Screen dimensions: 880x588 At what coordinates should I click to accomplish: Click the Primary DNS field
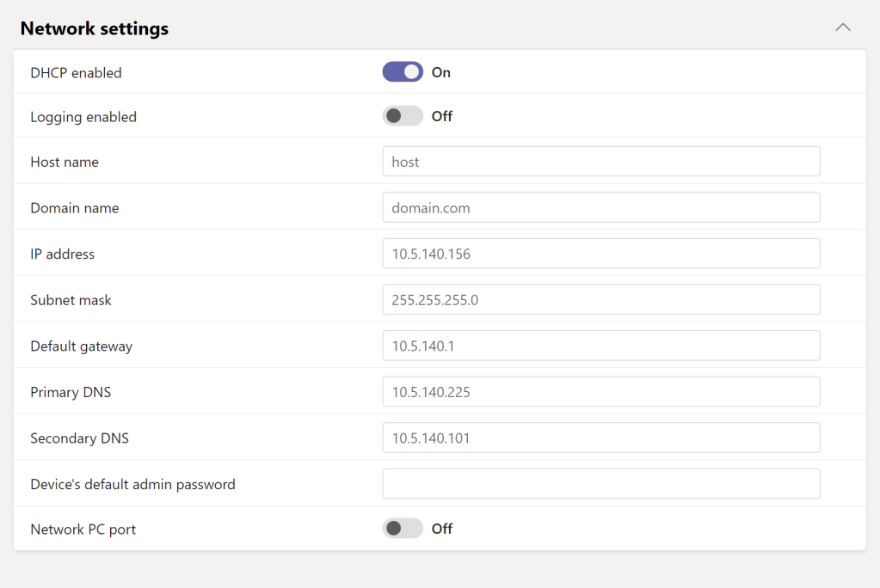(600, 392)
